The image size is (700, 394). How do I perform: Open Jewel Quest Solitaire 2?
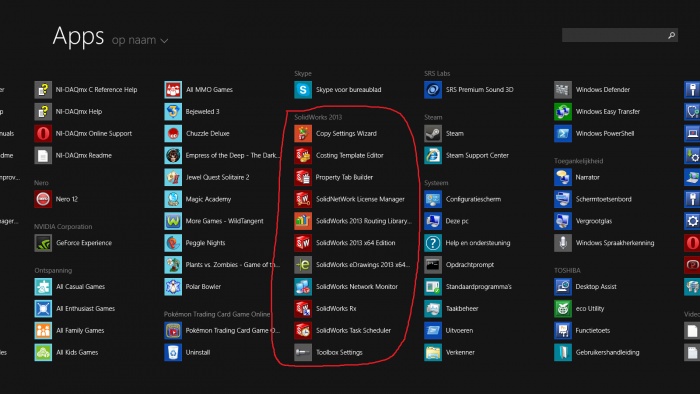[207, 177]
